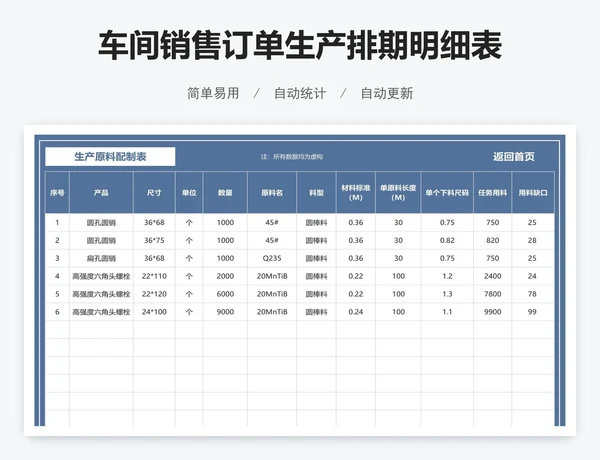Image resolution: width=600 pixels, height=460 pixels.
Task: Select the 单原料长度(M) column header
Action: click(398, 192)
